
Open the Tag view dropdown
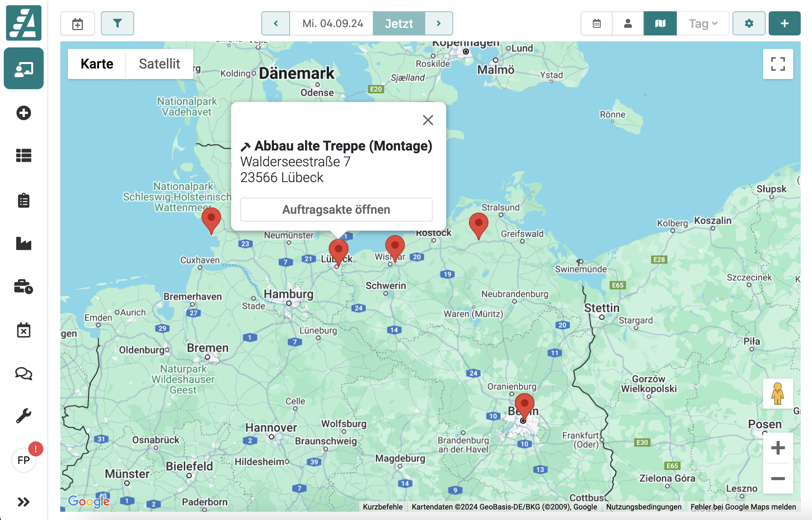(703, 23)
